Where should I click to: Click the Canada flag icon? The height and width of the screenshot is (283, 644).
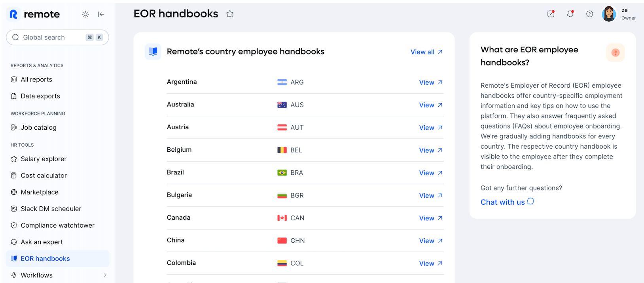pos(282,218)
